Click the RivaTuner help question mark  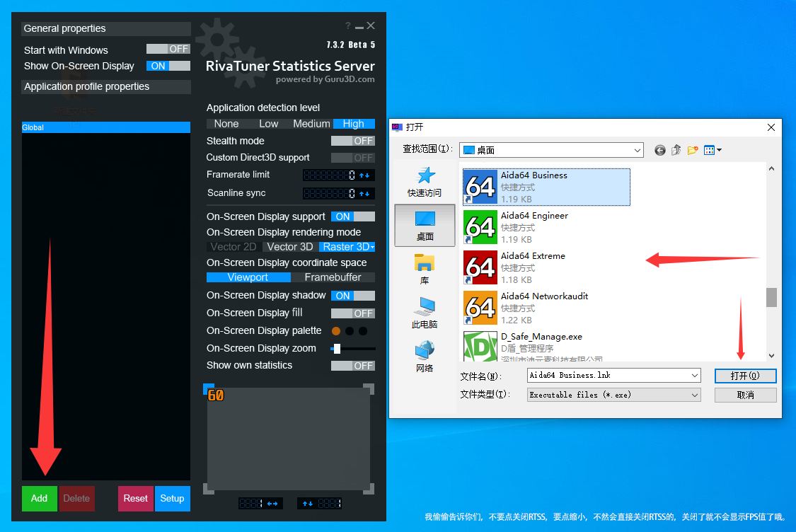click(348, 26)
